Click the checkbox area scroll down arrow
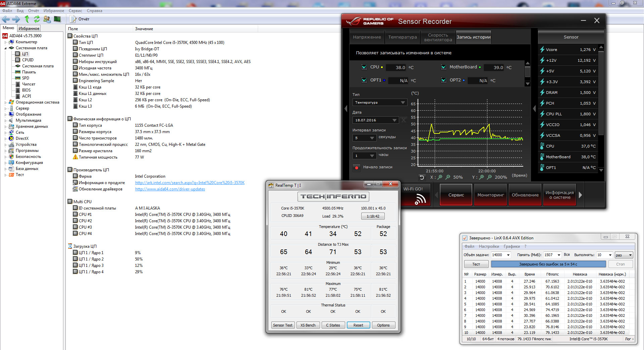 click(527, 84)
